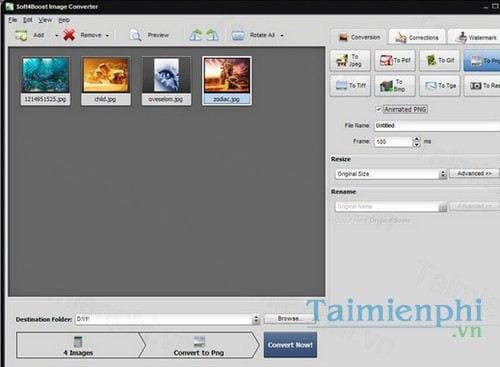Rotate image left icon
Viewport: 500px width, 367px height.
coord(195,35)
